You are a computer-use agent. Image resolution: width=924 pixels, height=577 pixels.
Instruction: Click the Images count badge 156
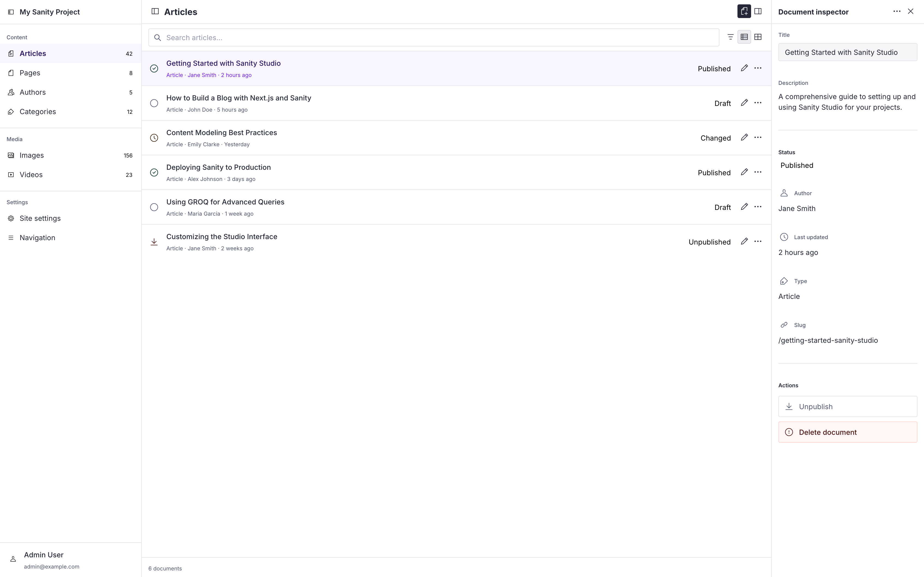pyautogui.click(x=128, y=156)
